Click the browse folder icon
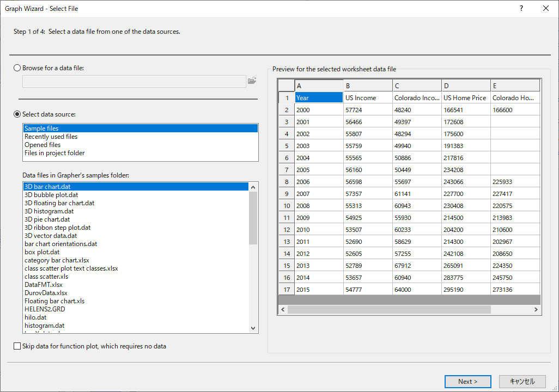The width and height of the screenshot is (559, 392). coord(252,81)
